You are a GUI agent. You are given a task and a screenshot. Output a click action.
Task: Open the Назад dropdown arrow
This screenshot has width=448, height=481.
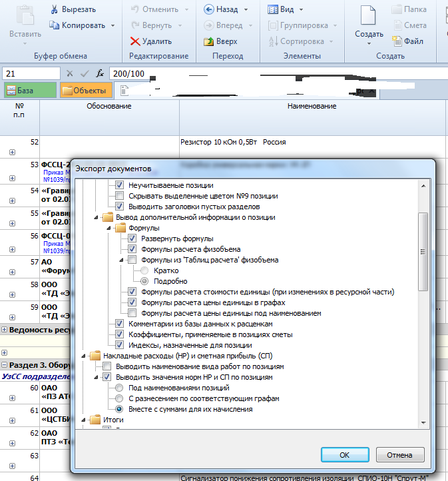(x=246, y=9)
